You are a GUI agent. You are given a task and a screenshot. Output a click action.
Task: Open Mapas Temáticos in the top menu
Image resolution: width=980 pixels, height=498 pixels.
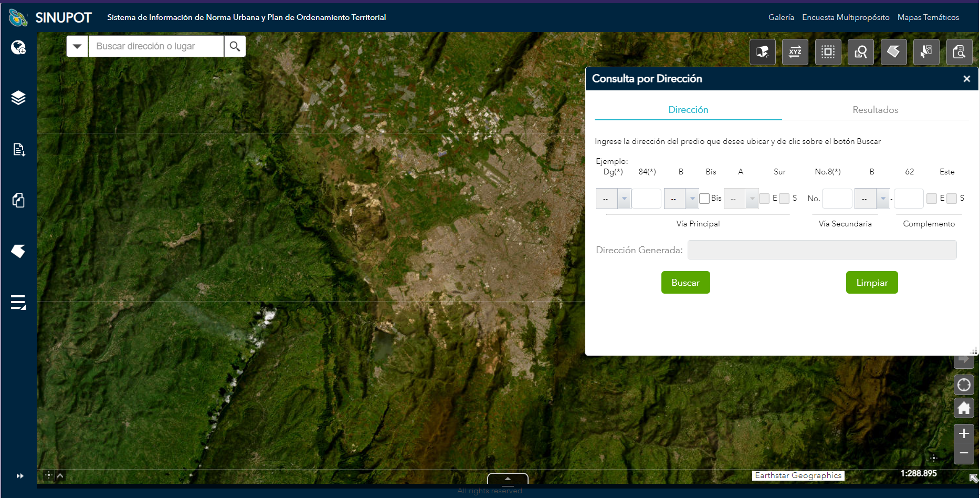(928, 17)
